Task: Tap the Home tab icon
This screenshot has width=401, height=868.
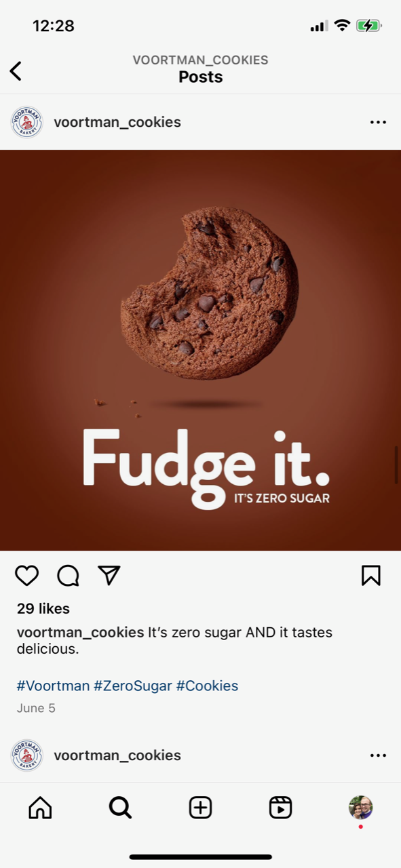Action: (40, 808)
